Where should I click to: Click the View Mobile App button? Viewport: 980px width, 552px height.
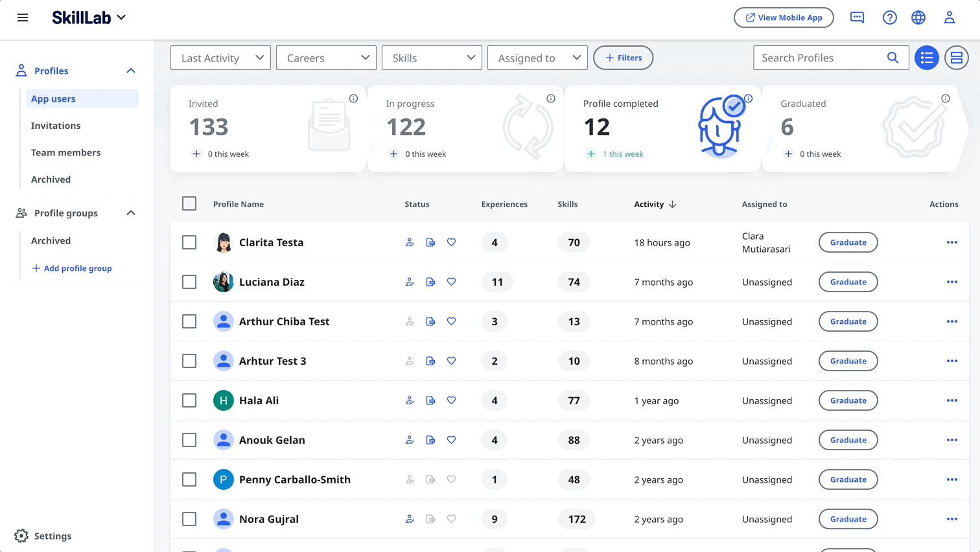tap(784, 17)
